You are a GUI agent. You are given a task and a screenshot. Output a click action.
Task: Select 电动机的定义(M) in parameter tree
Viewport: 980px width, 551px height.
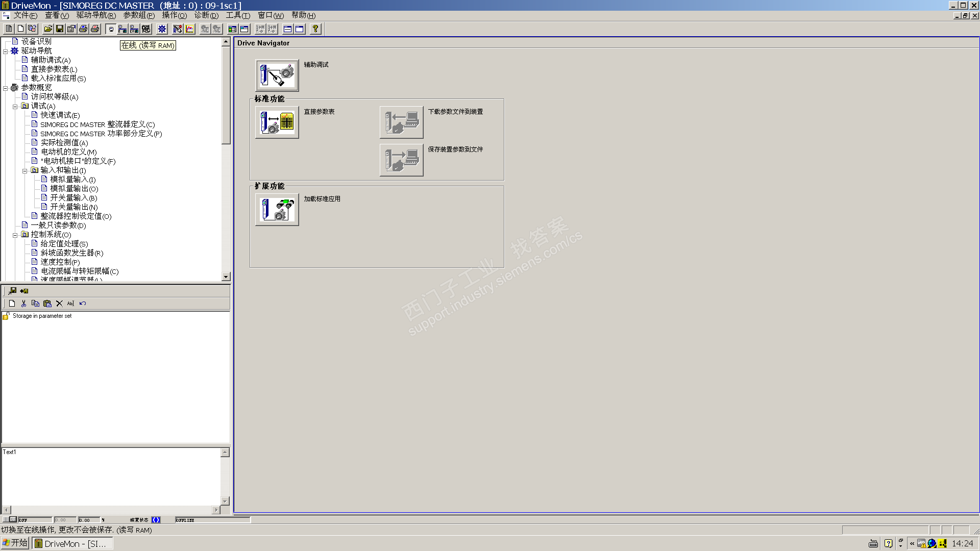click(x=68, y=152)
